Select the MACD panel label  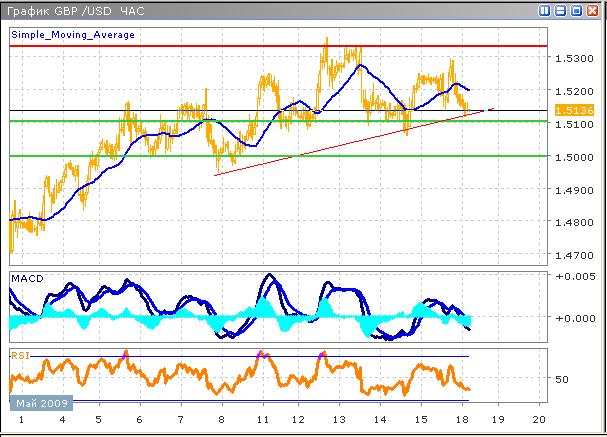coord(26,277)
